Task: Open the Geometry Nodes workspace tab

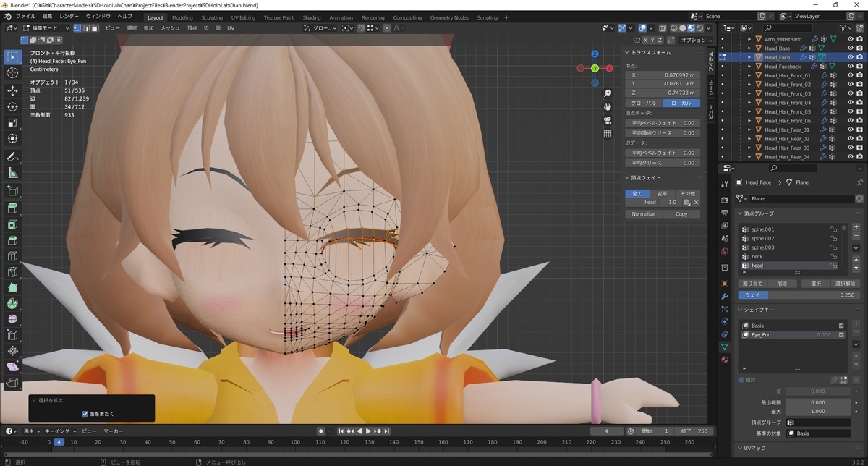Action: coord(449,17)
